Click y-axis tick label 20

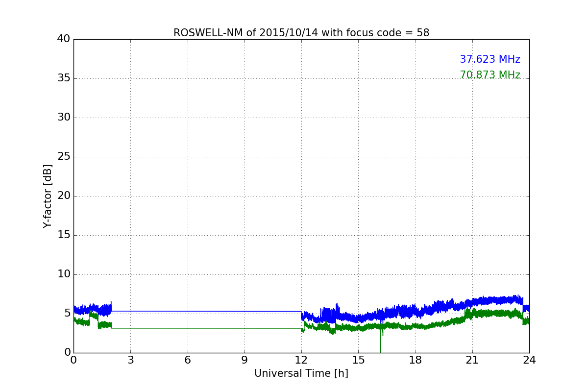(x=64, y=196)
